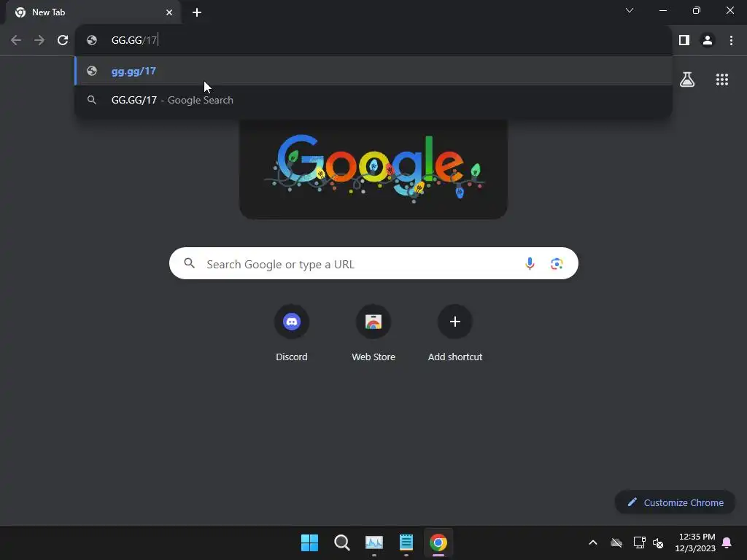Open Customize Chrome panel
The image size is (747, 560).
[x=675, y=502]
